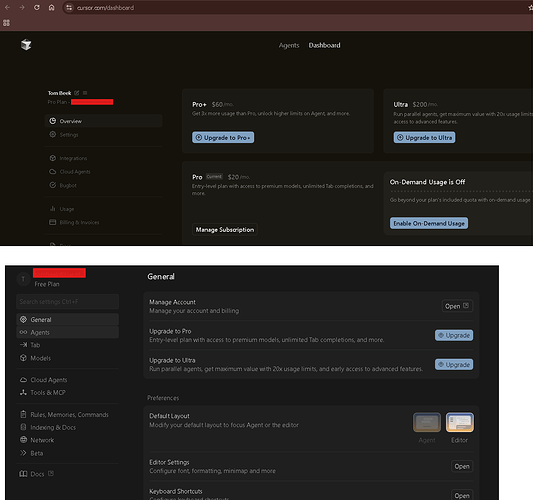534x500 pixels.
Task: Click the Network globe icon
Action: [23, 440]
